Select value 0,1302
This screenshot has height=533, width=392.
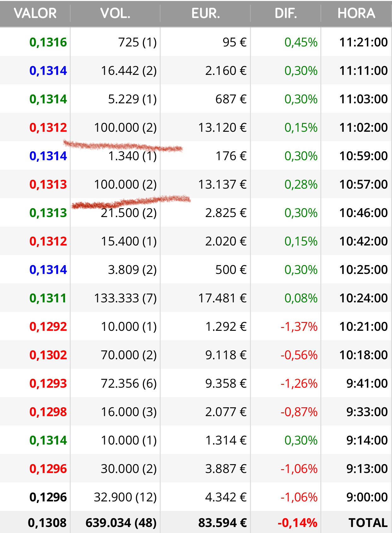48,355
